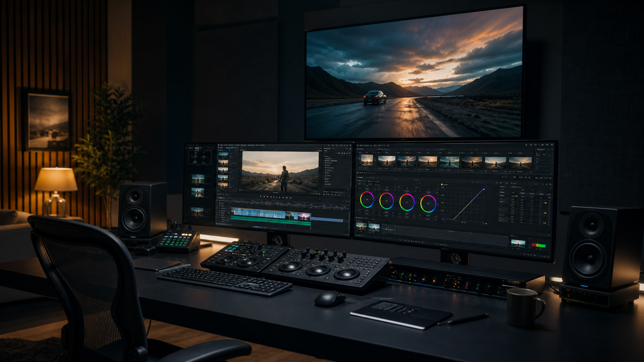The width and height of the screenshot is (644, 362).
Task: Click the first red transport button under the viewer
Action: (x=261, y=196)
